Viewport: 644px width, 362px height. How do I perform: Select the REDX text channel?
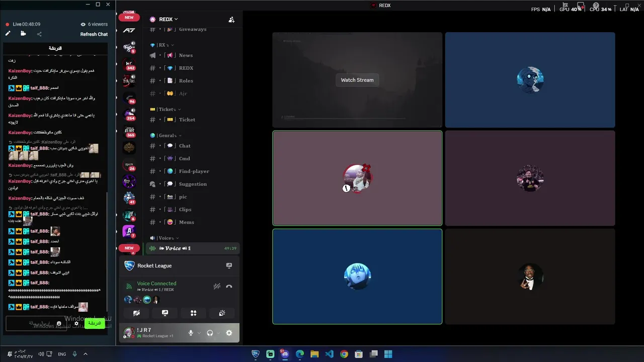click(193, 68)
